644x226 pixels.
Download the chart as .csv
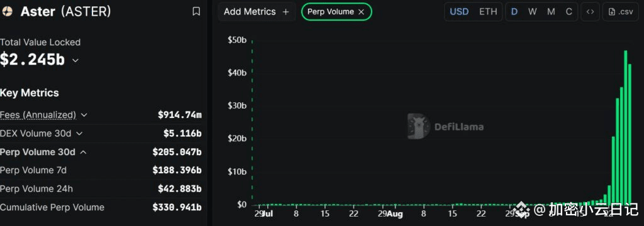621,11
